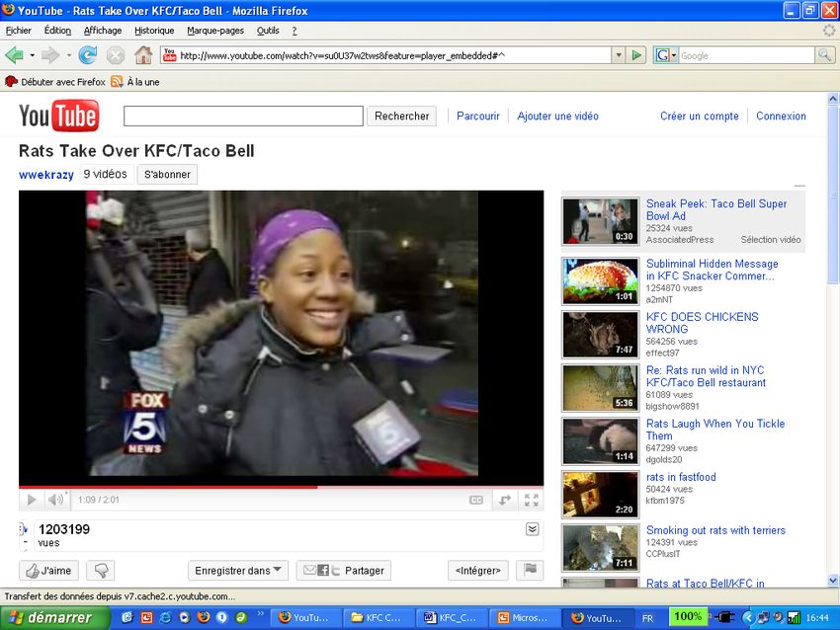Click the thumbs-down dislike button
840x630 pixels.
point(101,571)
